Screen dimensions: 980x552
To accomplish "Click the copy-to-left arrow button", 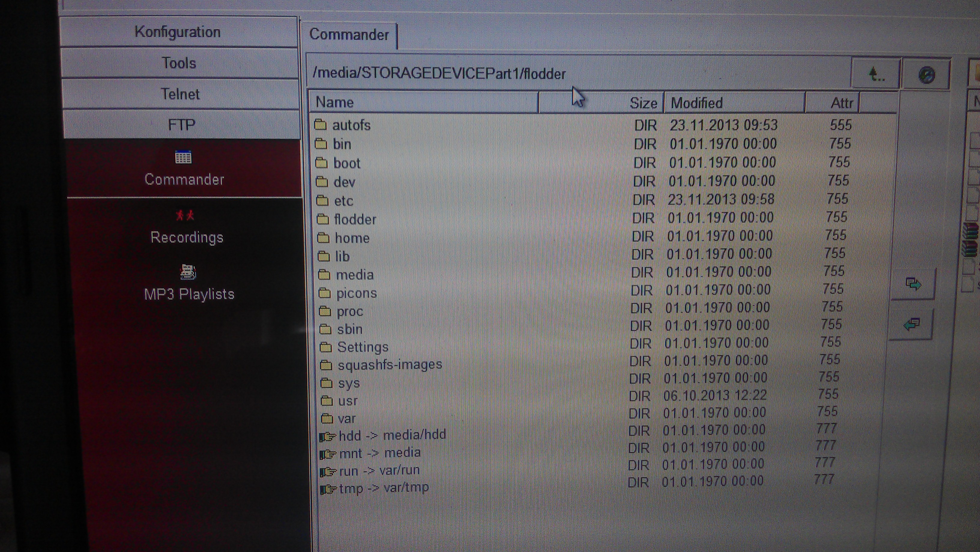I will pyautogui.click(x=911, y=324).
